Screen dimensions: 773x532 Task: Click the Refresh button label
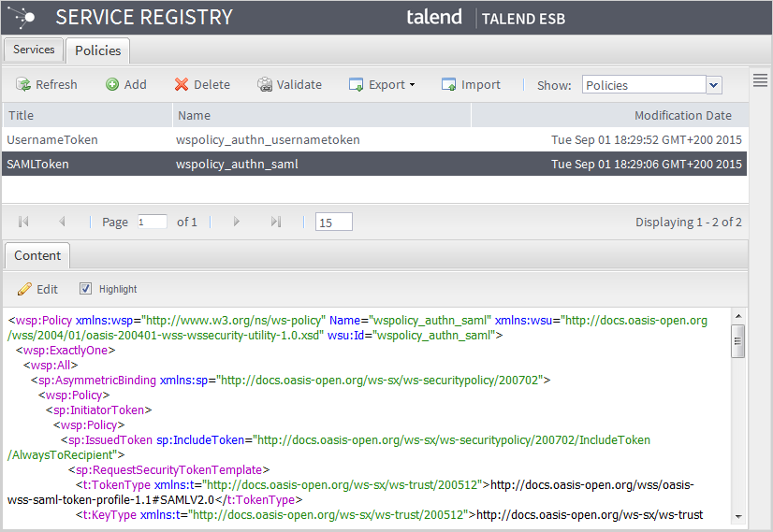point(56,85)
